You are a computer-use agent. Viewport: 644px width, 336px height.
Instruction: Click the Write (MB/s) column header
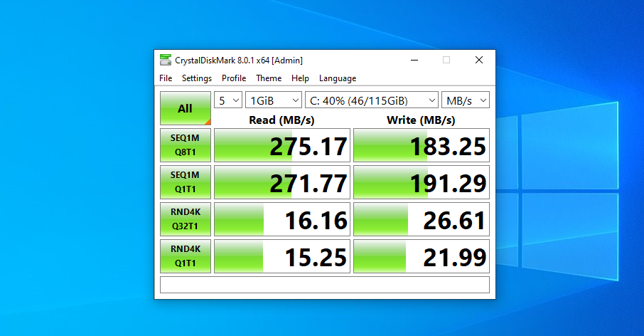421,120
